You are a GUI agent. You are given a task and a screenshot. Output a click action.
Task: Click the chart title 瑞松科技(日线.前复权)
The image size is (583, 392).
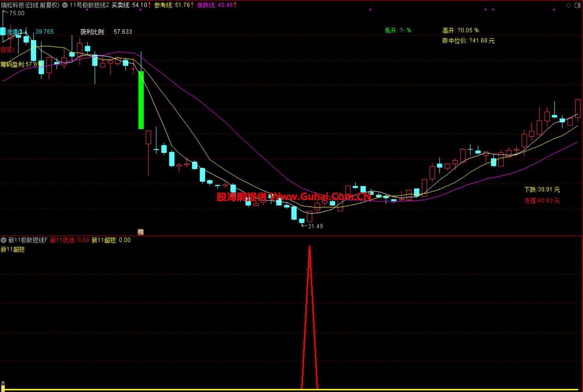[30, 5]
